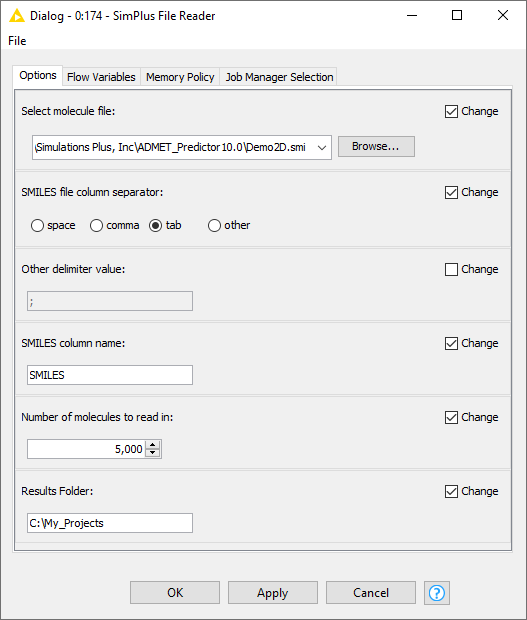Increase number of molecules with up arrow

point(153,445)
